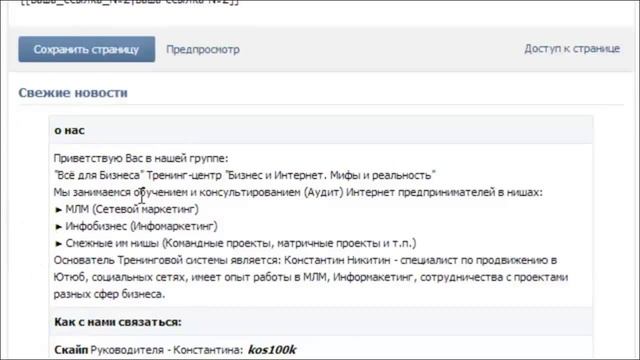Click the line starting 'Ютюб, социальных сетях'
The height and width of the screenshot is (360, 640).
(x=311, y=277)
